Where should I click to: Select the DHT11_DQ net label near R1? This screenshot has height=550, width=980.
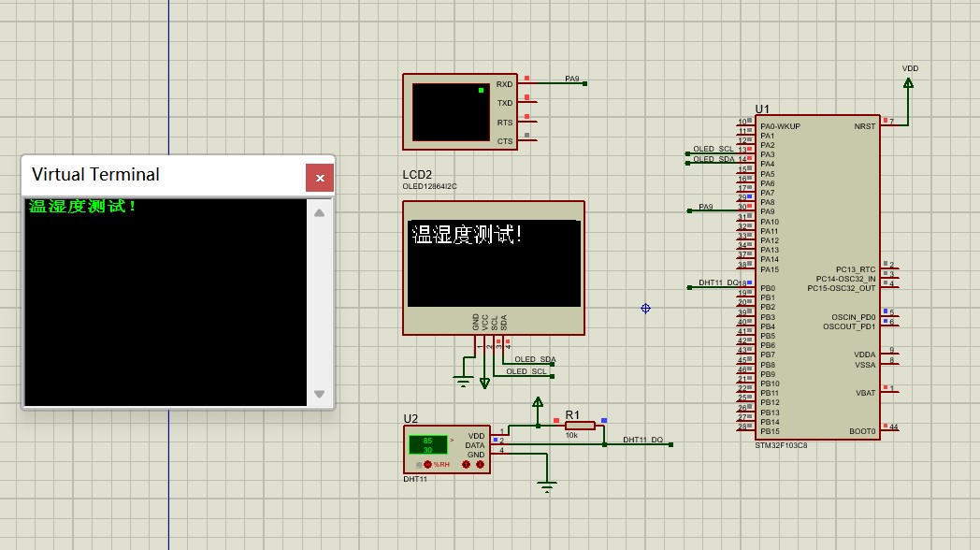(x=642, y=440)
